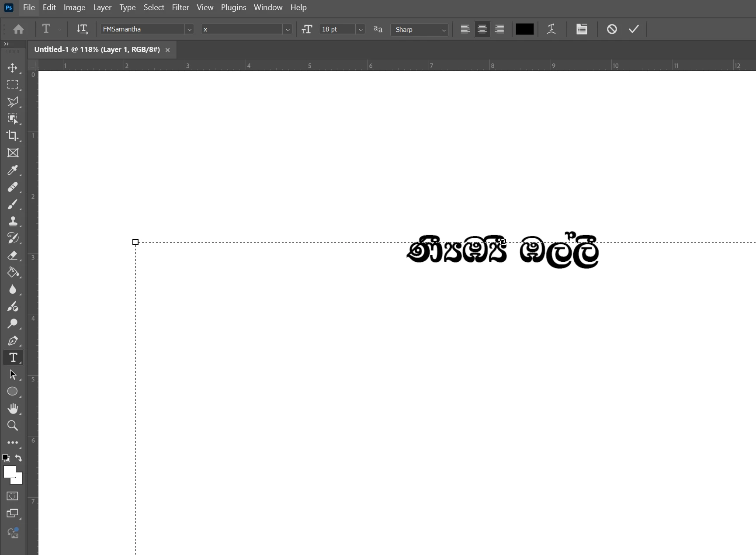
Task: Open the View menu
Action: (205, 7)
